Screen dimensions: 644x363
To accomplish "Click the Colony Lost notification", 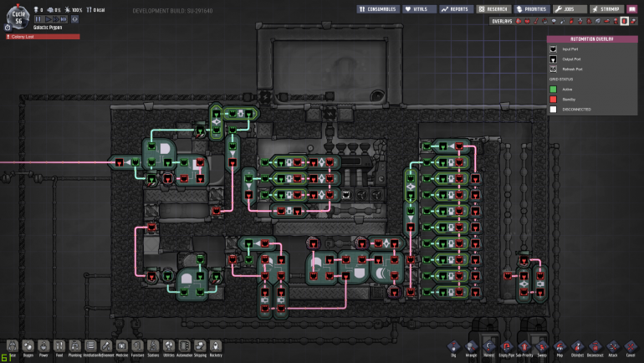I will [x=42, y=37].
